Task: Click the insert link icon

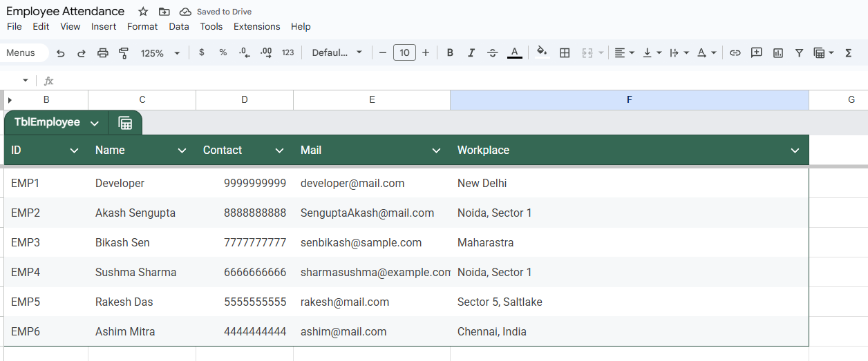Action: click(x=735, y=52)
